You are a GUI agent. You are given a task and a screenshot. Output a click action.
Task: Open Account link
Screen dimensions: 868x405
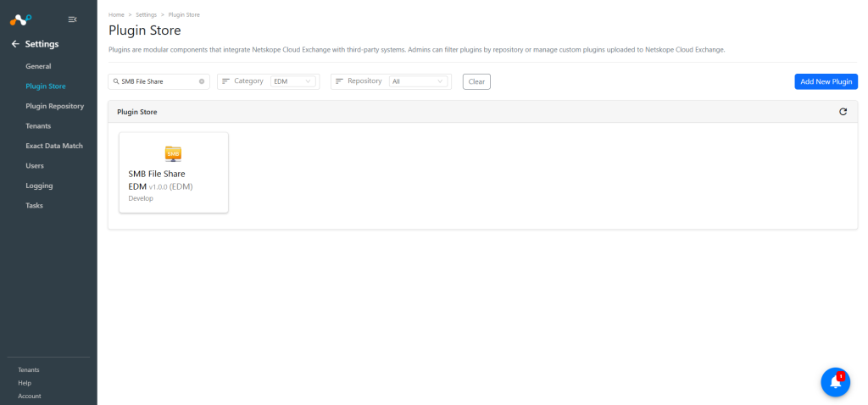(30, 397)
